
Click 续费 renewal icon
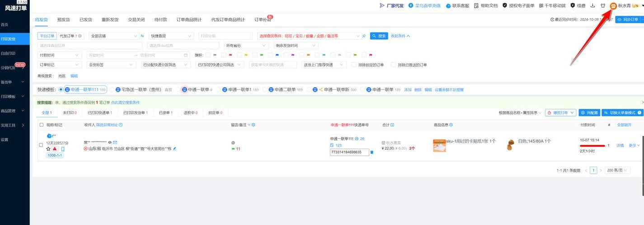(573, 5)
